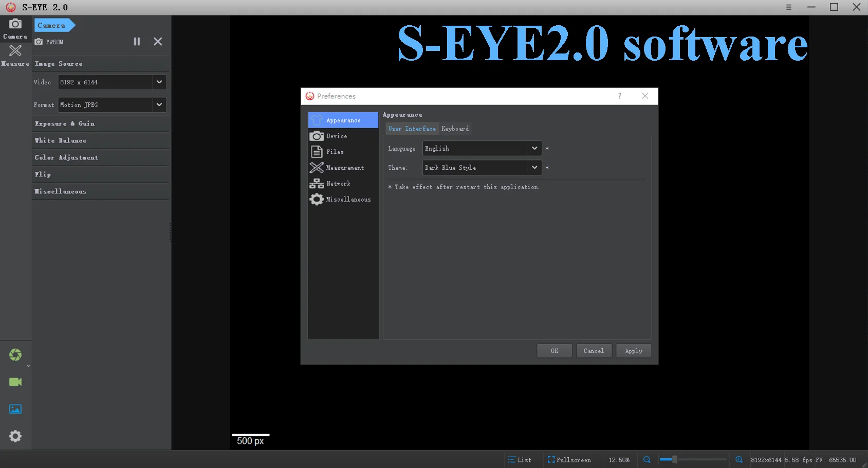
Task: Click the Miscellaneous gear icon in Preferences
Action: tap(317, 200)
